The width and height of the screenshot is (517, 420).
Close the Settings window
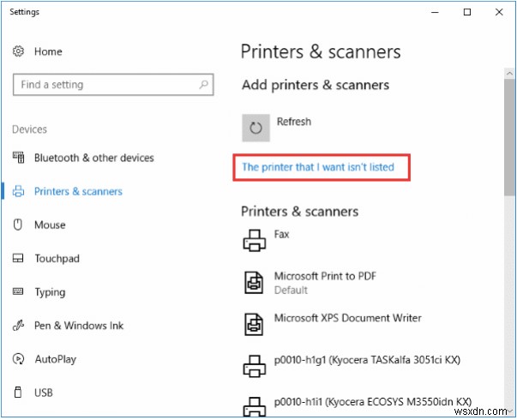[499, 12]
